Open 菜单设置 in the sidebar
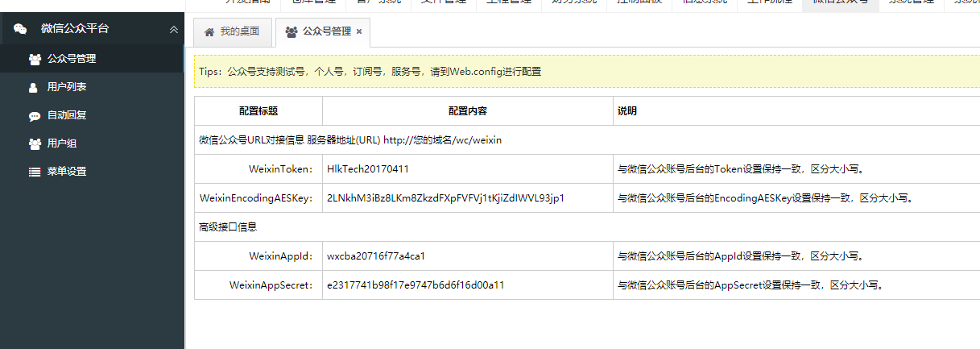Image resolution: width=980 pixels, height=349 pixels. (x=93, y=172)
